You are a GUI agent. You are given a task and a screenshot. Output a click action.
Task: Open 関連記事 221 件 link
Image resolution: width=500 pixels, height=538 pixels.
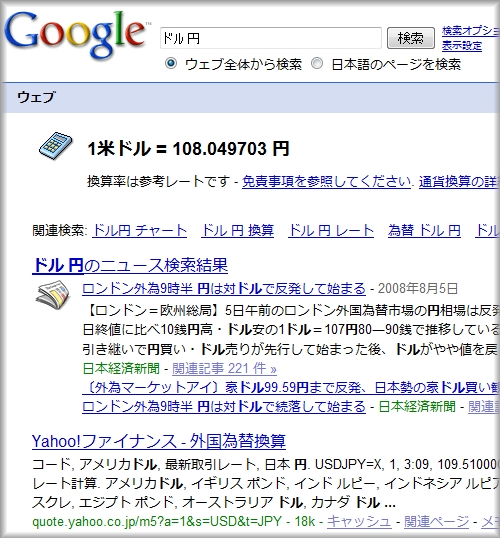224,369
